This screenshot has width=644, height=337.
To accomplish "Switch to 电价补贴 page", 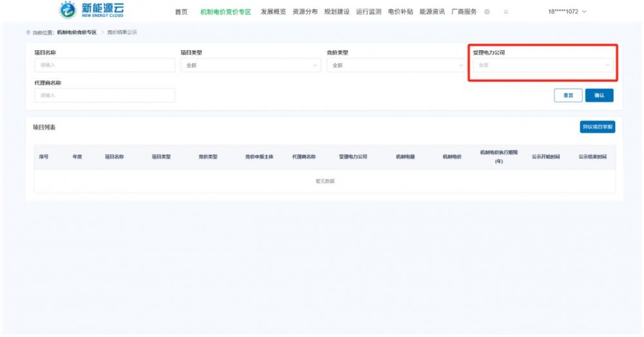I will [401, 12].
